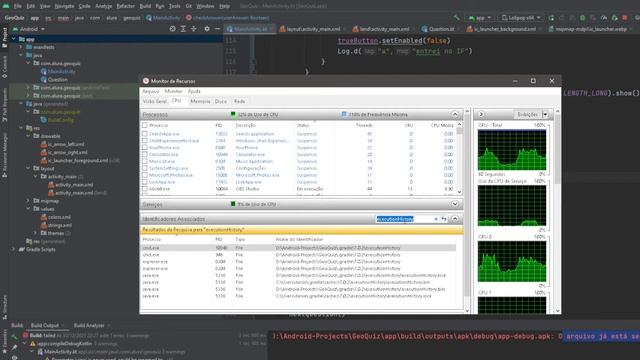Click the processes list vertical scrollbar

point(460,158)
